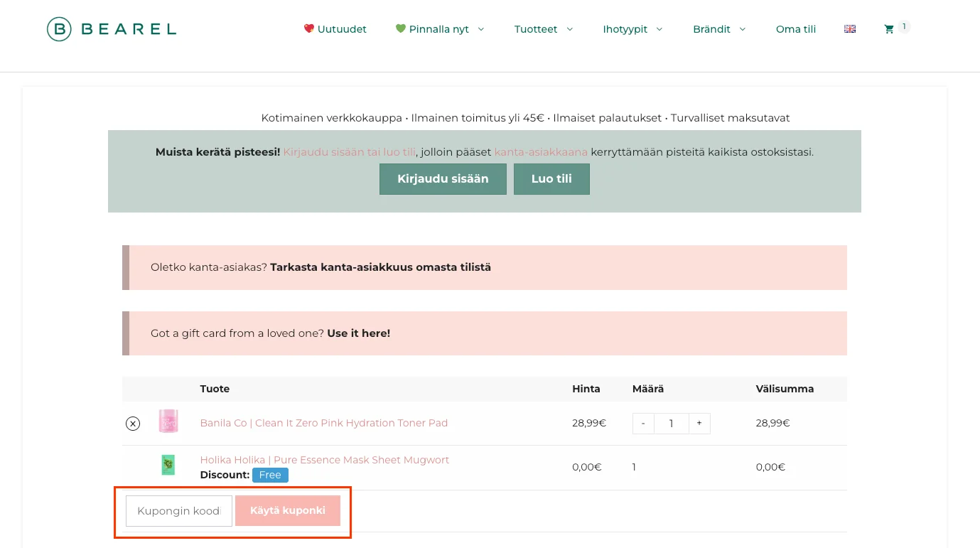Click the Free discount badge
This screenshot has width=980, height=548.
[x=270, y=475]
